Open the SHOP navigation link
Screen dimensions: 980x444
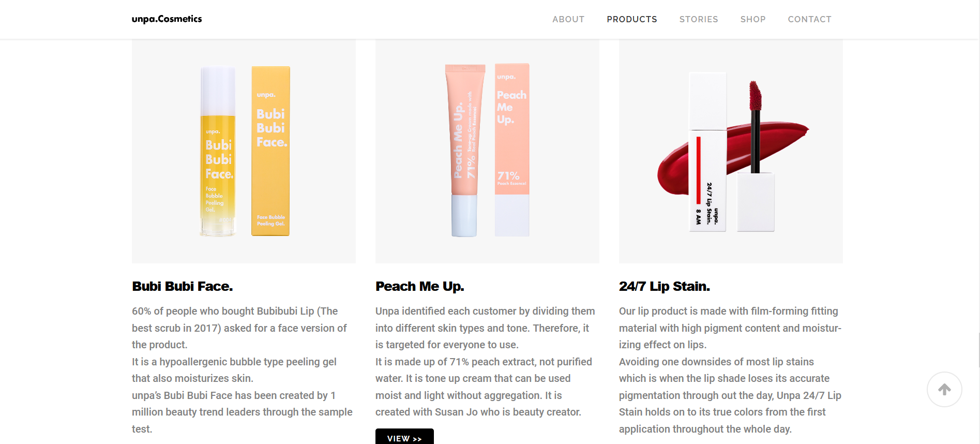click(x=752, y=19)
